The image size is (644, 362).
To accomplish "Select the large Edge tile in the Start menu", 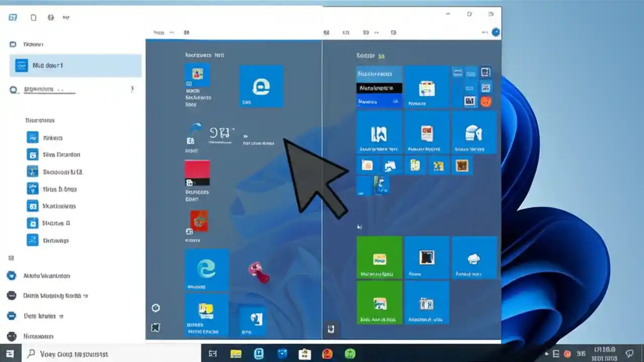I will pyautogui.click(x=261, y=86).
